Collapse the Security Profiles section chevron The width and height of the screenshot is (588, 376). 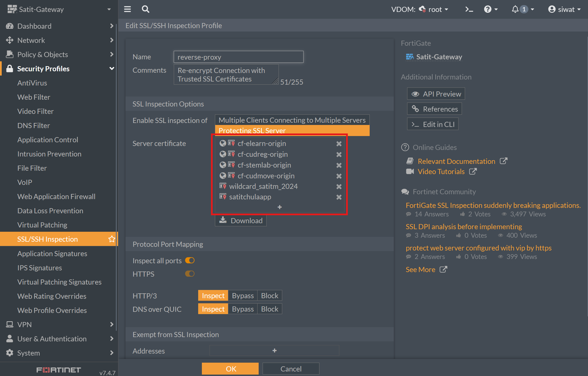[112, 68]
